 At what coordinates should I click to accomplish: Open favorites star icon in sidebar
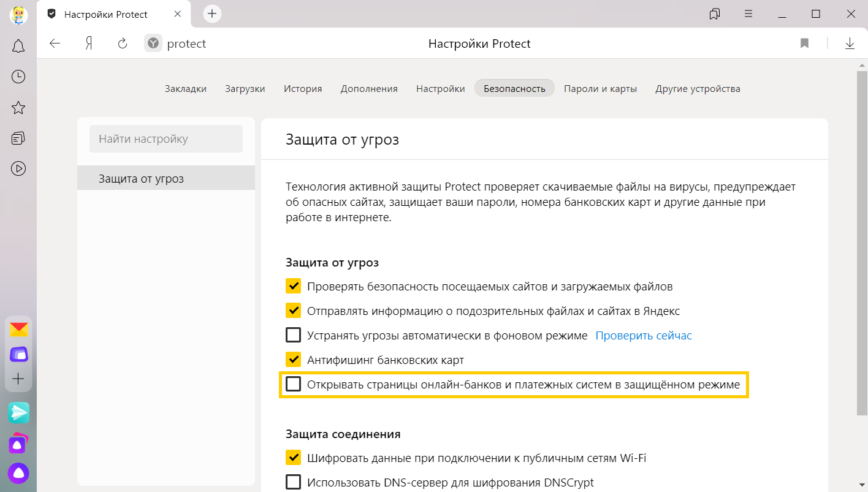pyautogui.click(x=18, y=108)
